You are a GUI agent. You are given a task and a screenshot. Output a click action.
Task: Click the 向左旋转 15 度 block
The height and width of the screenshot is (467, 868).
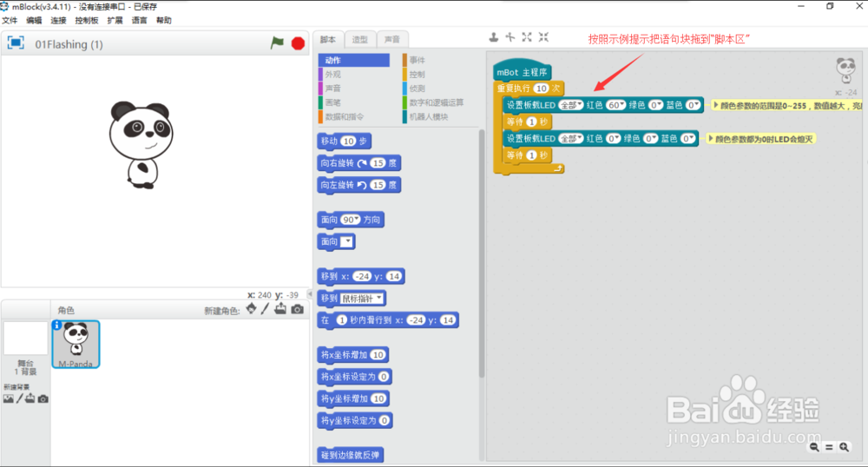[358, 185]
